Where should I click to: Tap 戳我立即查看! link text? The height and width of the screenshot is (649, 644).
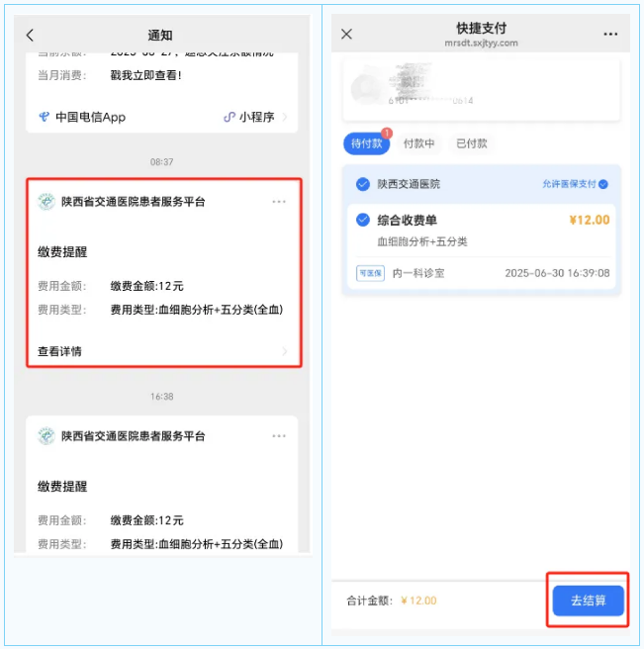pos(145,75)
